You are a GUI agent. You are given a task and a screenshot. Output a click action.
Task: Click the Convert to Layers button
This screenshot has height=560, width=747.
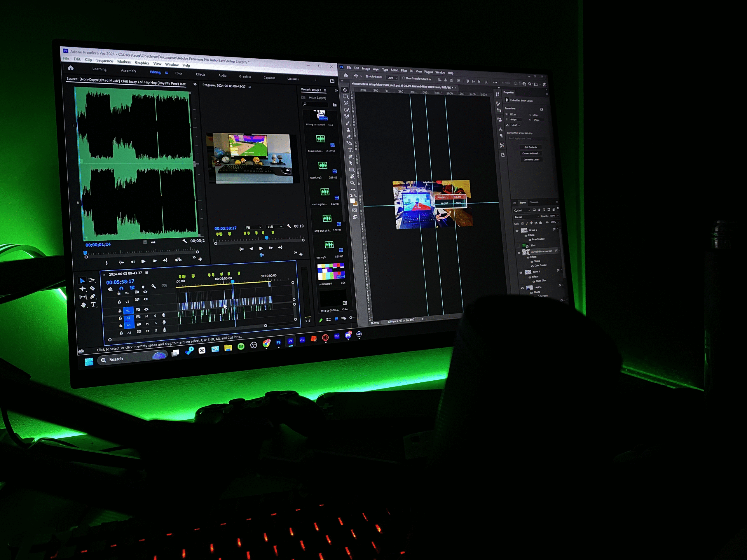point(531,160)
